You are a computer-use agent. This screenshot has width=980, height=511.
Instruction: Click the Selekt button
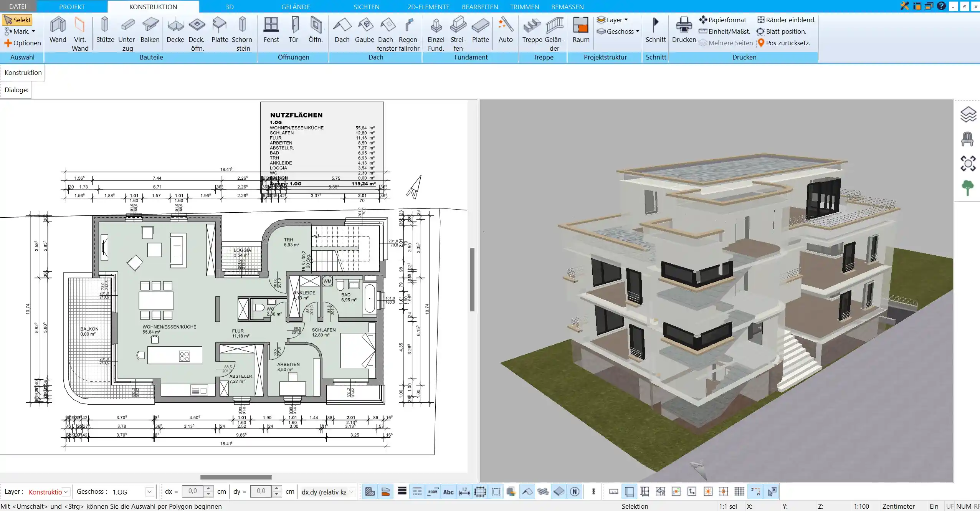coord(17,20)
